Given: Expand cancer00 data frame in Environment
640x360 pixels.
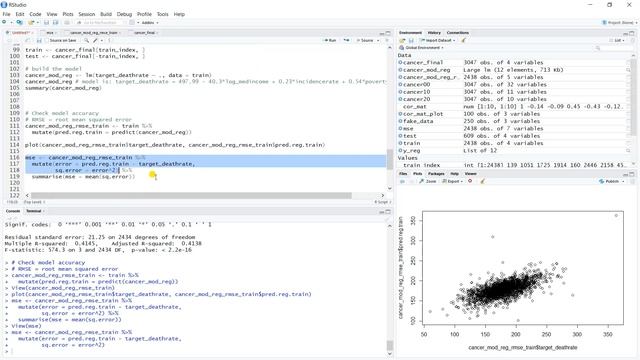Looking at the screenshot, I should pyautogui.click(x=400, y=84).
